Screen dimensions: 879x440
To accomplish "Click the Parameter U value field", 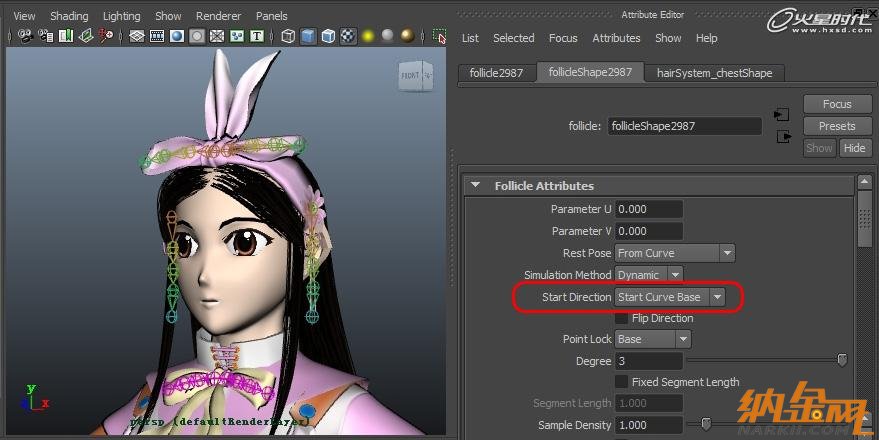I will (649, 209).
